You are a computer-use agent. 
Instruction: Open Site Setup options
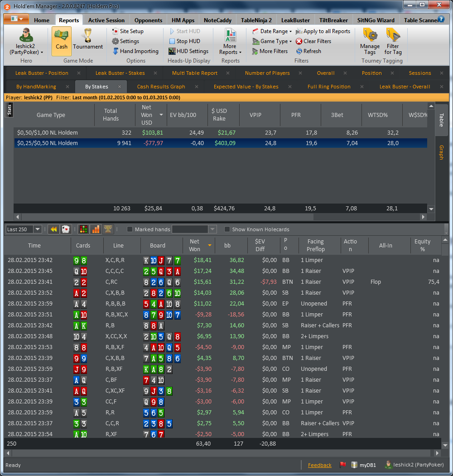[128, 31]
